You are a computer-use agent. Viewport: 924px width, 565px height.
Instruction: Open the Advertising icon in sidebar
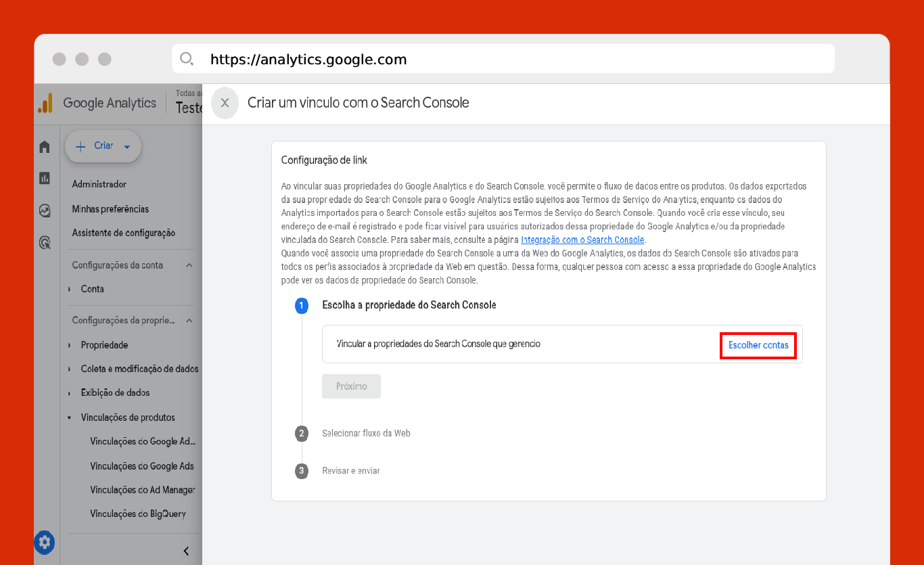45,242
